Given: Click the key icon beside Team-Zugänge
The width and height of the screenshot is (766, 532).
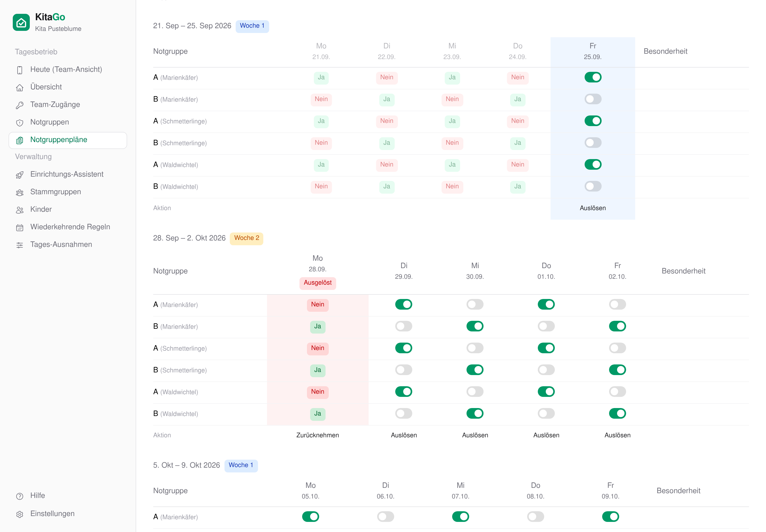Looking at the screenshot, I should [x=20, y=105].
